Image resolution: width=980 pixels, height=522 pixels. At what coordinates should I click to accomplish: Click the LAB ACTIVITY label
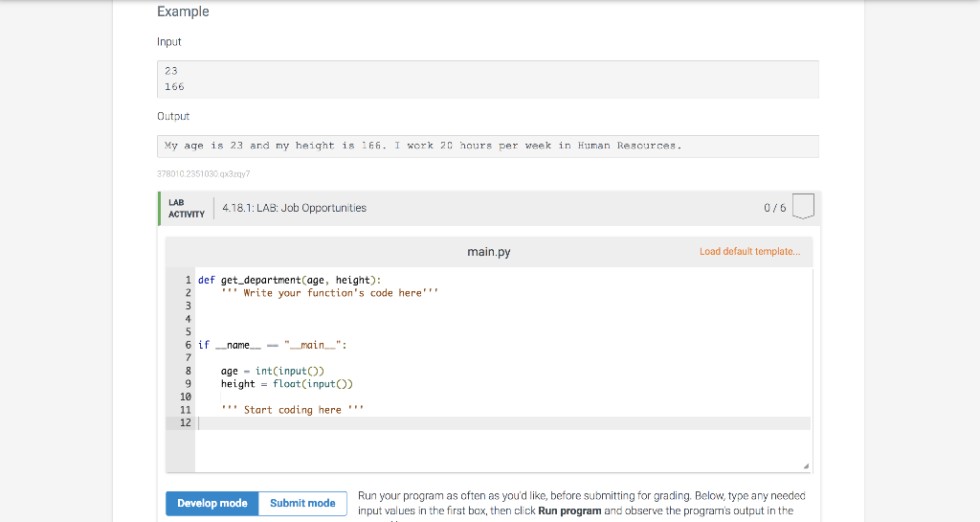pos(187,208)
